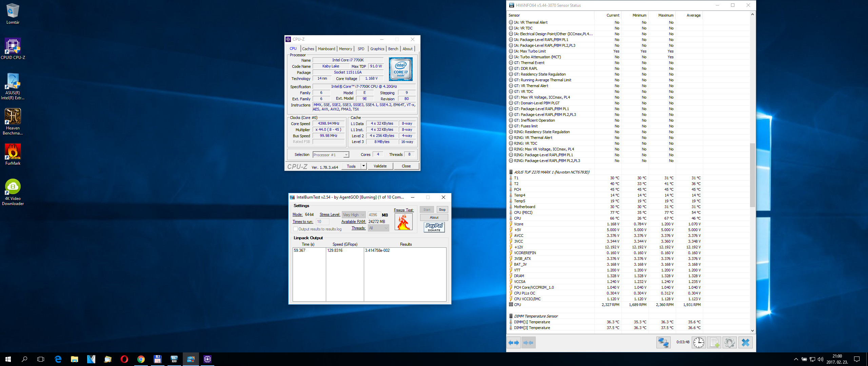The height and width of the screenshot is (366, 868).
Task: Toggle Output results to results.log checkbox
Action: pyautogui.click(x=295, y=229)
